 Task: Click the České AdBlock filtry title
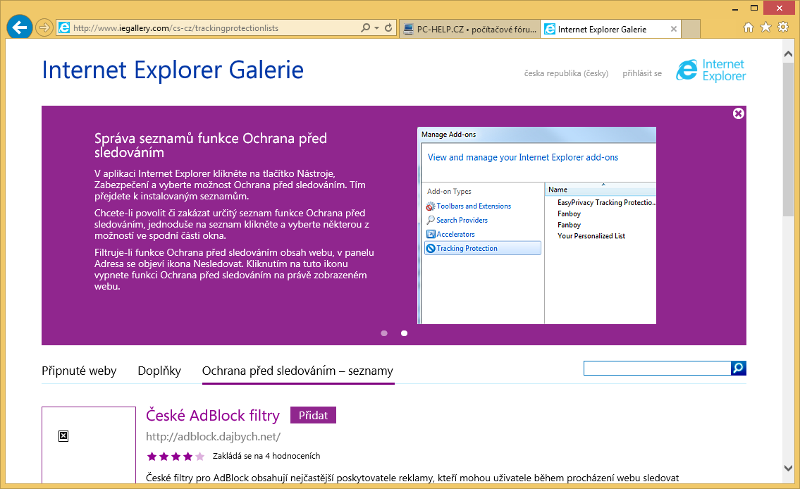tap(213, 415)
